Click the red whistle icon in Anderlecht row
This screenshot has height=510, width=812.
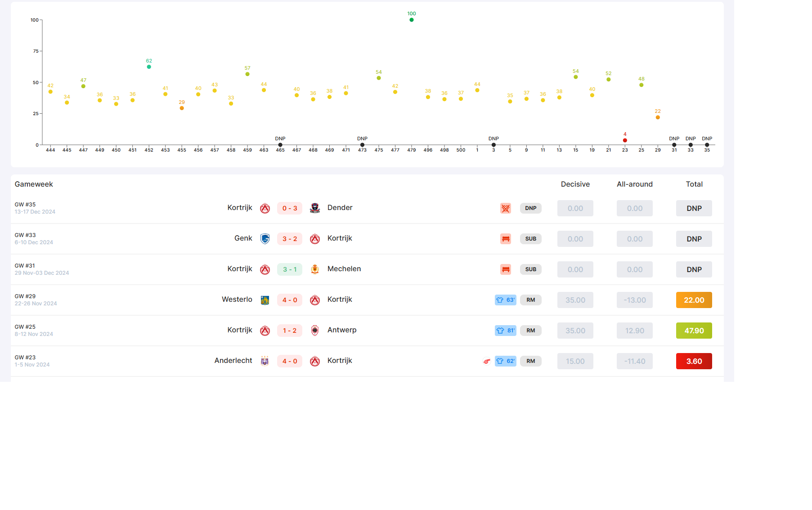click(486, 361)
